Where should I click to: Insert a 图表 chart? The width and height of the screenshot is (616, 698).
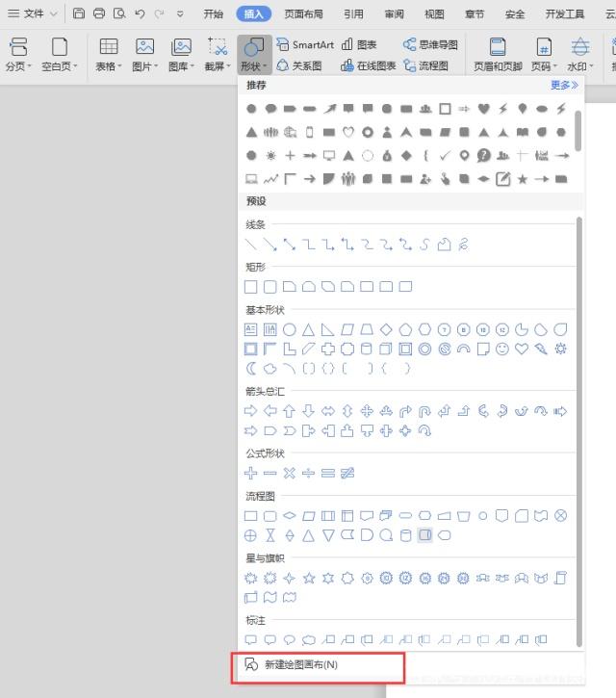(x=359, y=44)
